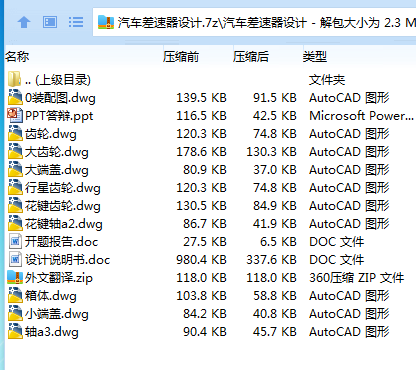Select the .. (上级目录) entry
The height and width of the screenshot is (370, 416).
[x=57, y=80]
